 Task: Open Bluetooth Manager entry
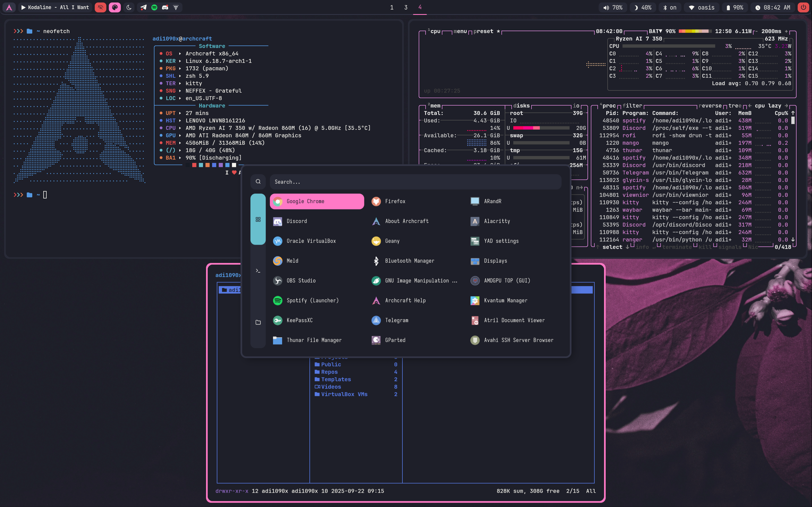tap(409, 261)
